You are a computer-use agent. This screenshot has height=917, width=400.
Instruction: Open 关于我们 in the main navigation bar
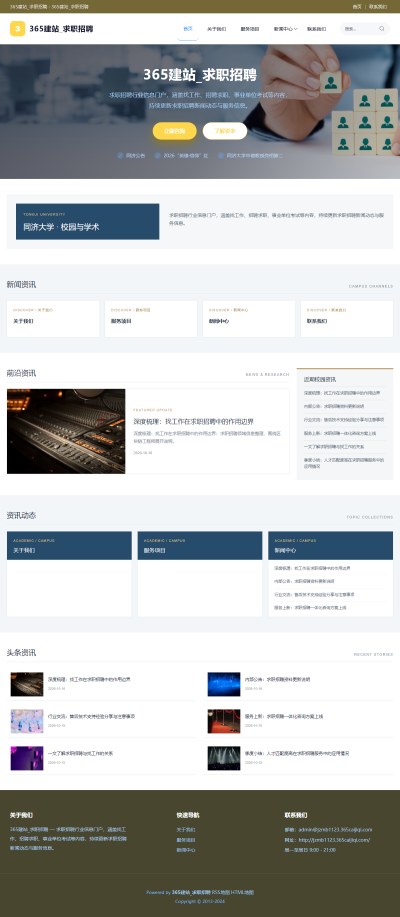point(216,29)
